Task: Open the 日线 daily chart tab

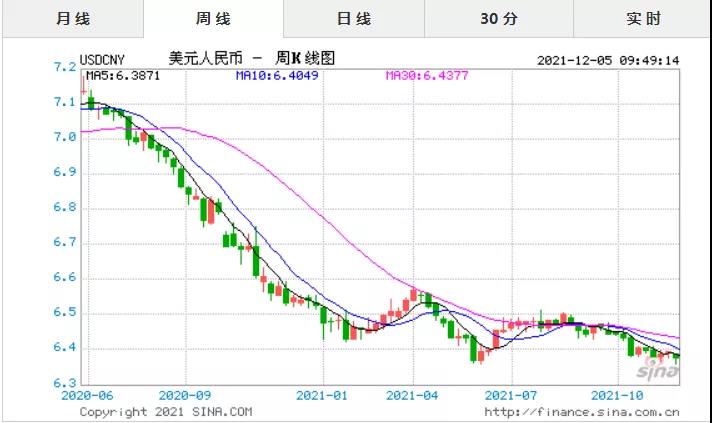Action: [353, 19]
